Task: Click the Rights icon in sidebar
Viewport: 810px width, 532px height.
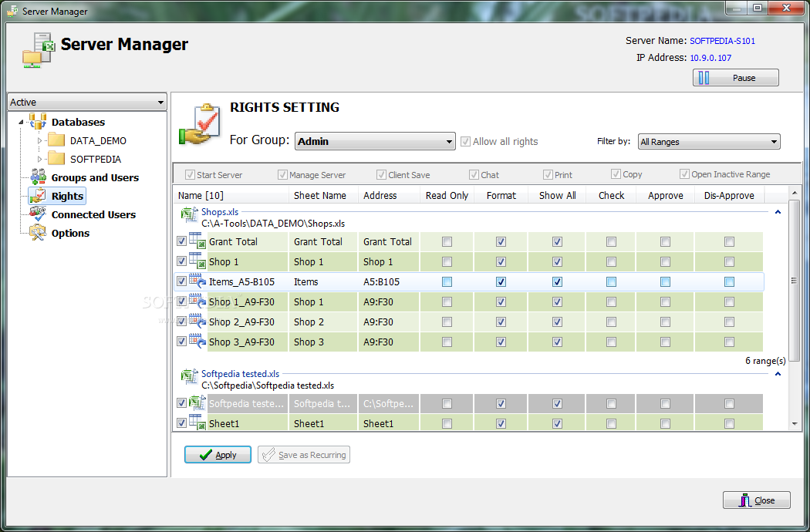Action: pyautogui.click(x=38, y=196)
